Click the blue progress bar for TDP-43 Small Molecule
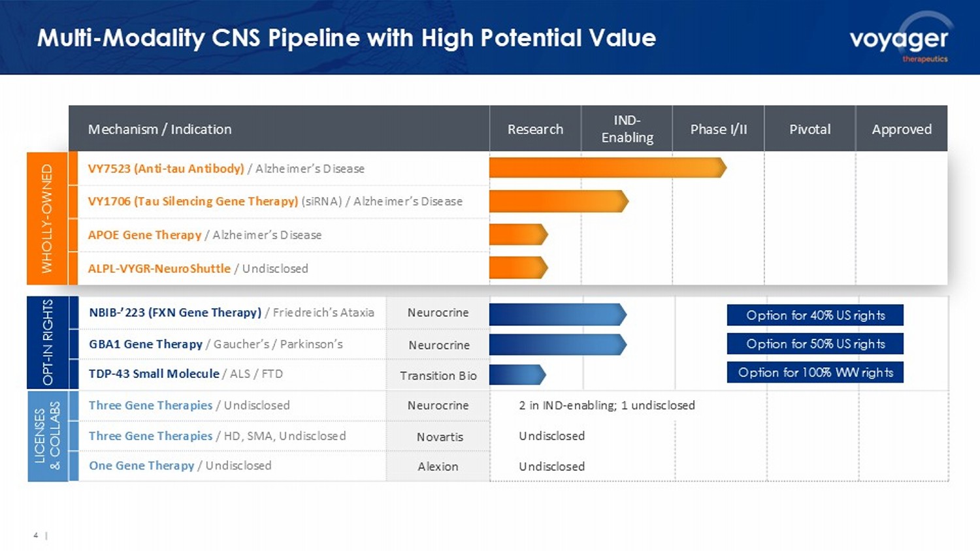The height and width of the screenshot is (551, 980). [x=517, y=374]
